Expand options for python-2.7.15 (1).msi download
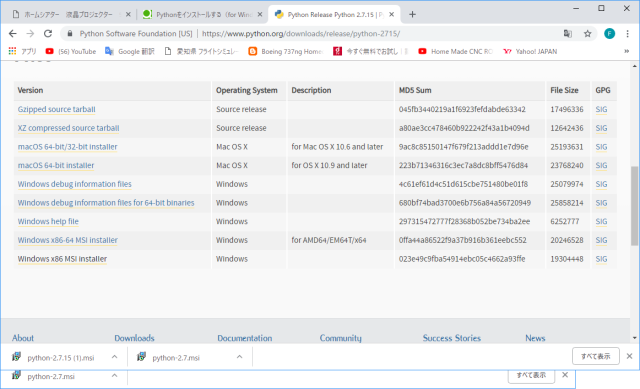This screenshot has width=640, height=389. coord(114,357)
